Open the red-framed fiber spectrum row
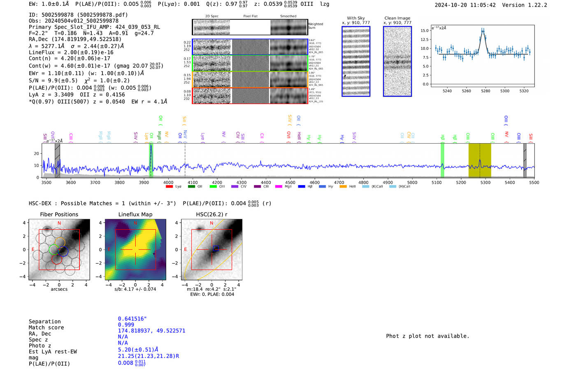 pos(250,95)
